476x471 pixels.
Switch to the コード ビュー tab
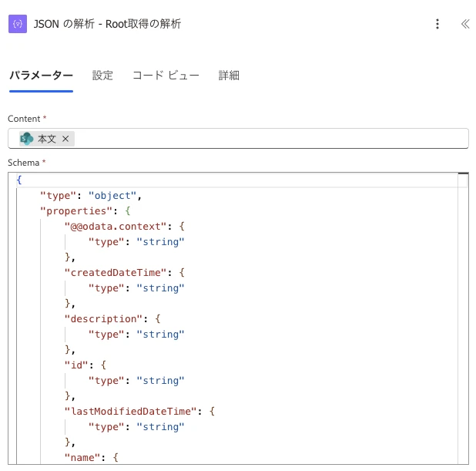[x=166, y=76]
